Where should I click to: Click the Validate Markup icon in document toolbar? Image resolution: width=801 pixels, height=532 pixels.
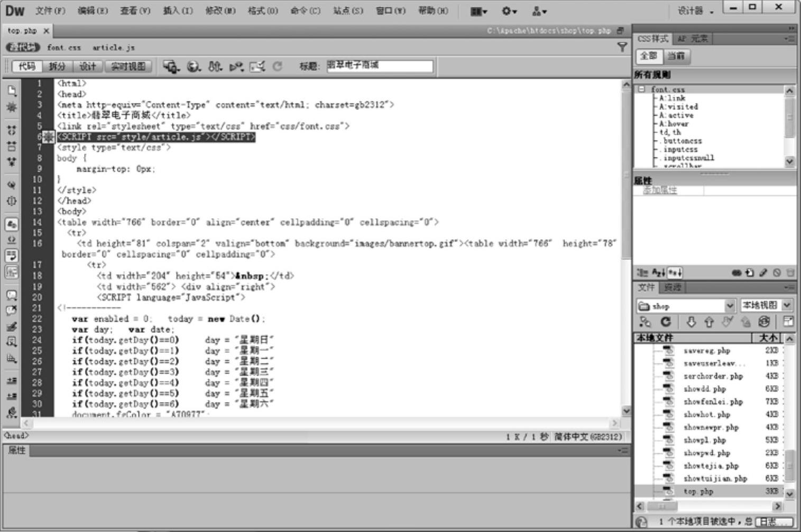[x=236, y=67]
